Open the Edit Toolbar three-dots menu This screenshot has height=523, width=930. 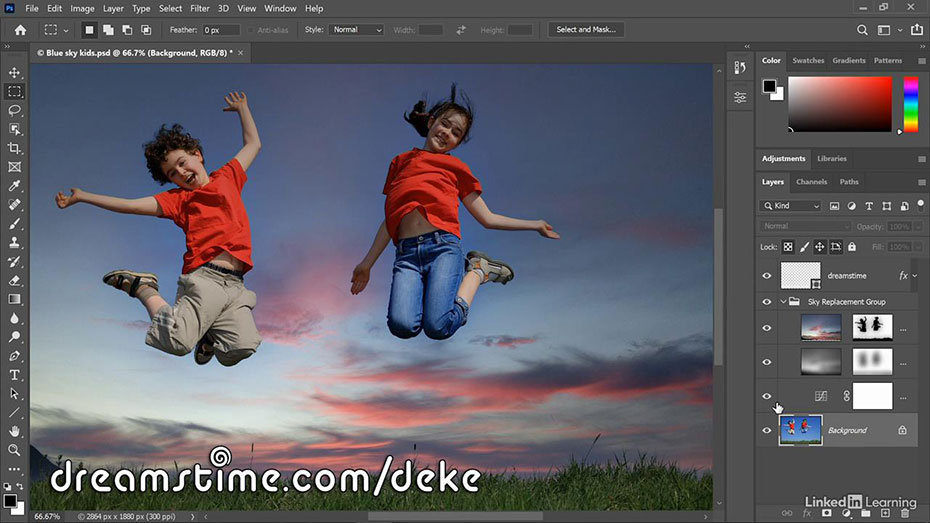[14, 469]
